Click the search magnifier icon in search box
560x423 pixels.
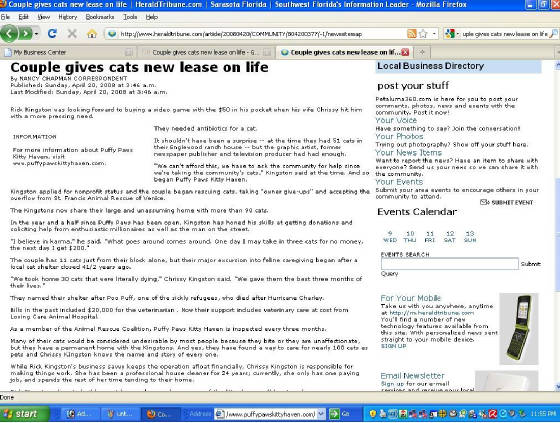(x=553, y=34)
